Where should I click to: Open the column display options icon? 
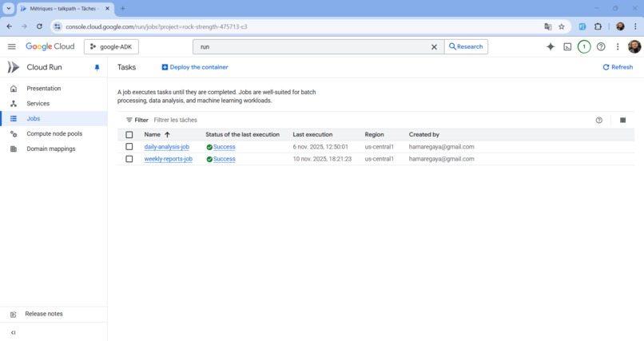622,121
